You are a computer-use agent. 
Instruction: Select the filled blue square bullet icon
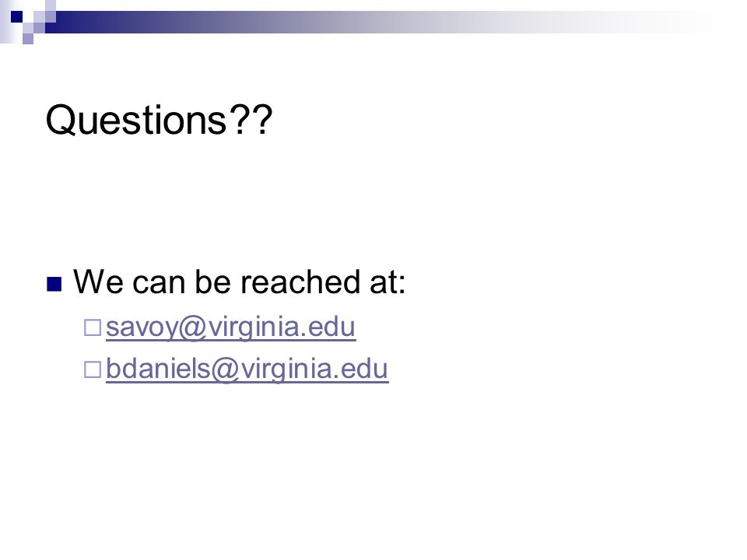[54, 285]
